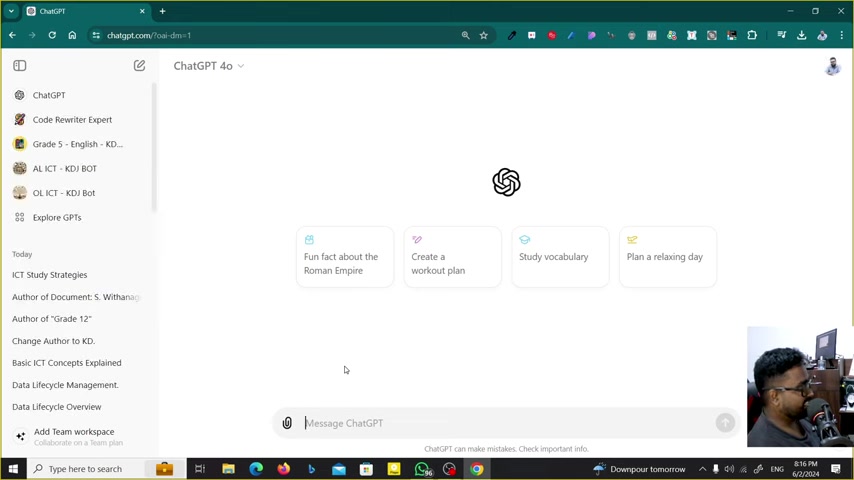
Task: Open the user profile avatar menu
Action: click(833, 66)
